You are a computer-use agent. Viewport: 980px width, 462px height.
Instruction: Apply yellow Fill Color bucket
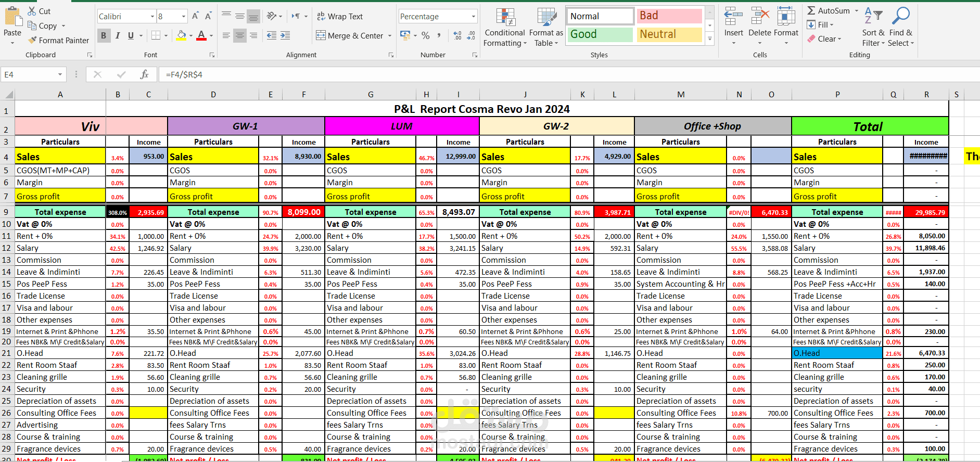tap(181, 35)
